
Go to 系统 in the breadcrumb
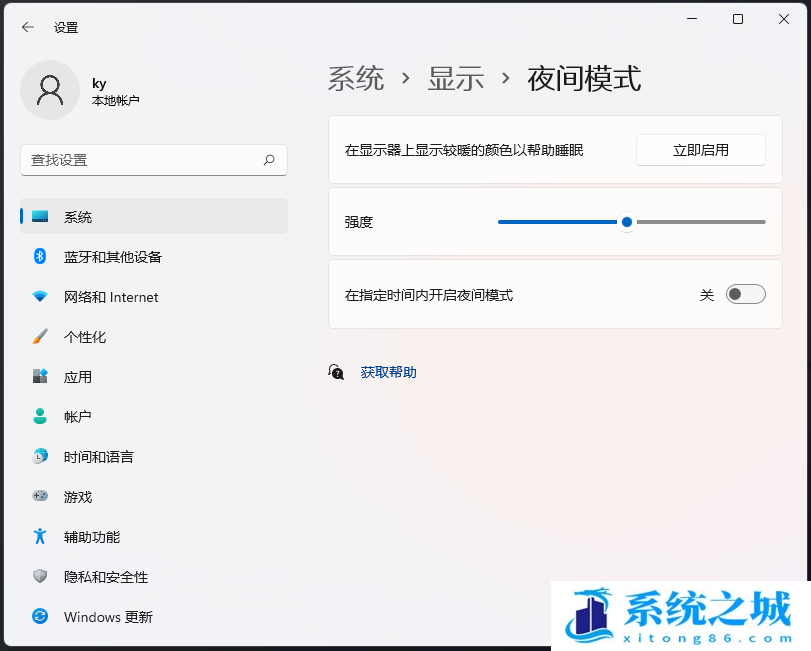click(x=356, y=79)
